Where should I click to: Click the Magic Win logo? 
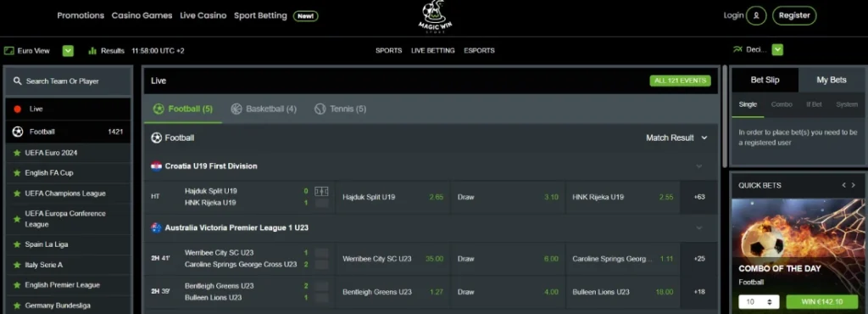(434, 18)
